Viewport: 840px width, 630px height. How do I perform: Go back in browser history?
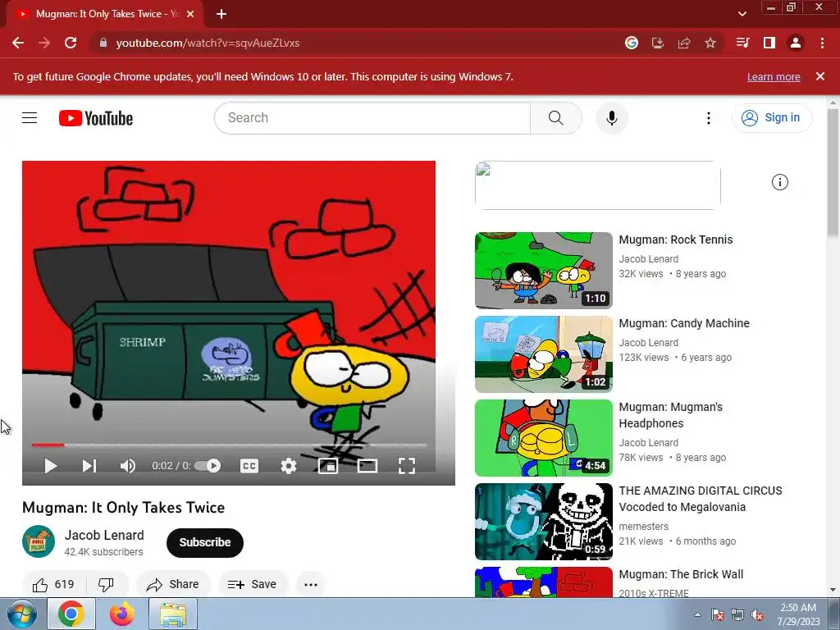click(x=18, y=43)
